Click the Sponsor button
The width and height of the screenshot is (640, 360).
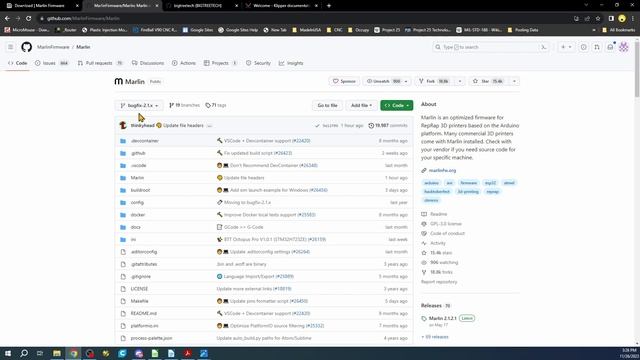point(344,81)
